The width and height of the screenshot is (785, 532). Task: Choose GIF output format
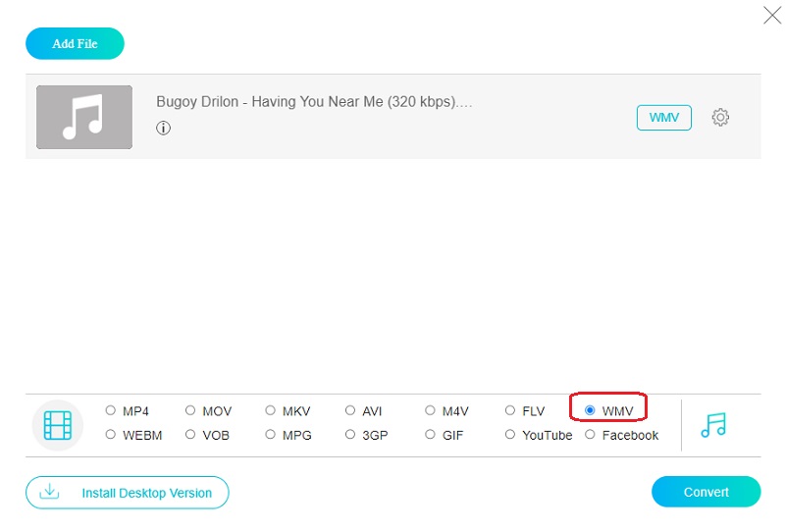click(431, 435)
